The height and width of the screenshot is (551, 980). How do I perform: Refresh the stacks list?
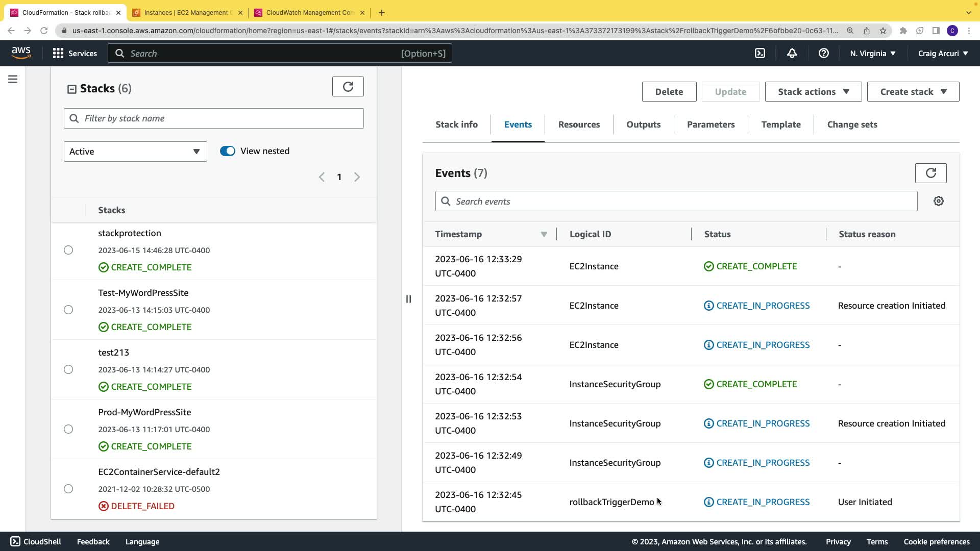348,87
